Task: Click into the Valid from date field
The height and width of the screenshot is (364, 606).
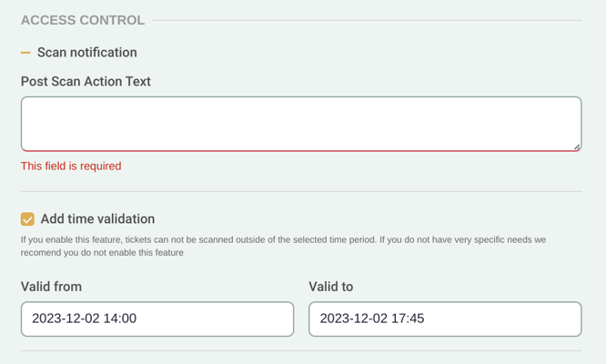Action: pos(157,319)
